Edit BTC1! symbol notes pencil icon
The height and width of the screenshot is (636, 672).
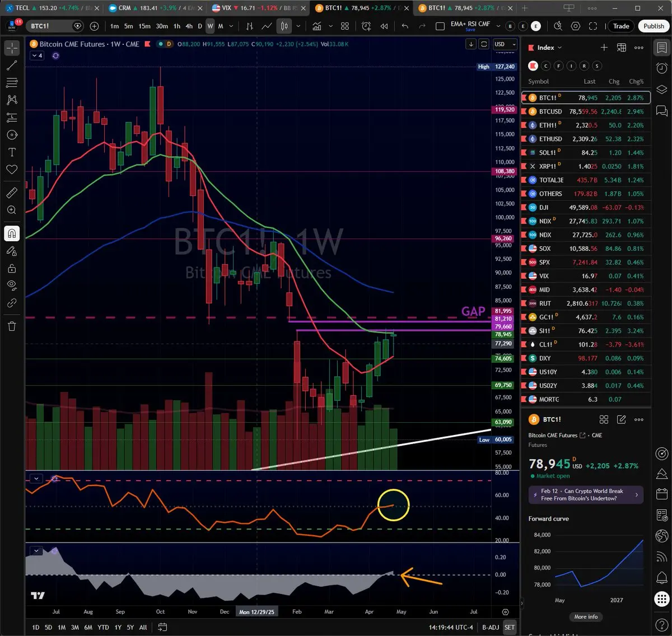pos(621,419)
